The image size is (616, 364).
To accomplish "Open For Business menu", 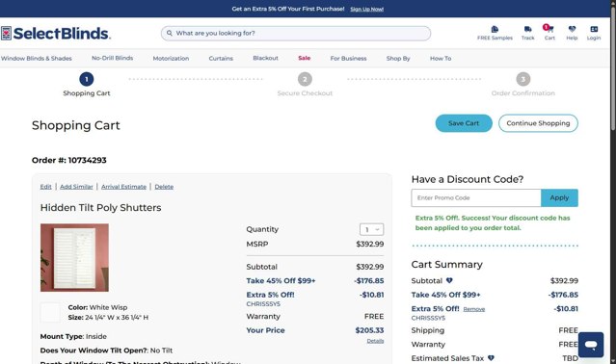I will click(348, 58).
